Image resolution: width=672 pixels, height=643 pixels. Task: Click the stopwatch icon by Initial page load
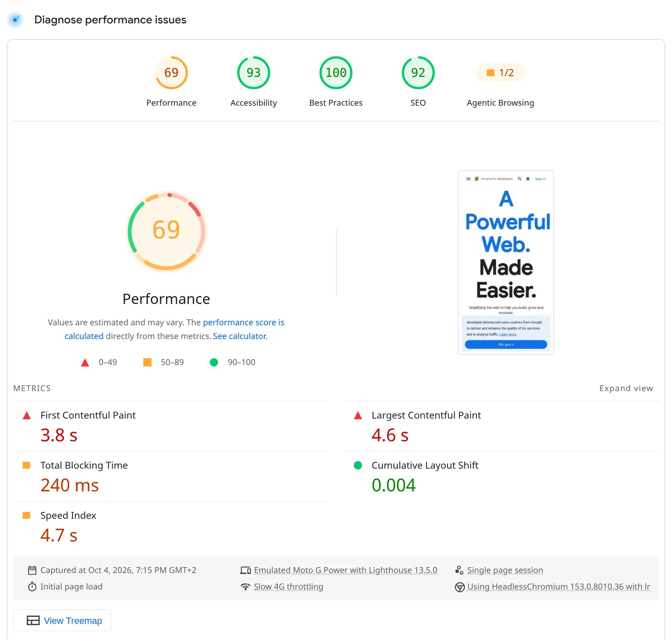tap(32, 587)
